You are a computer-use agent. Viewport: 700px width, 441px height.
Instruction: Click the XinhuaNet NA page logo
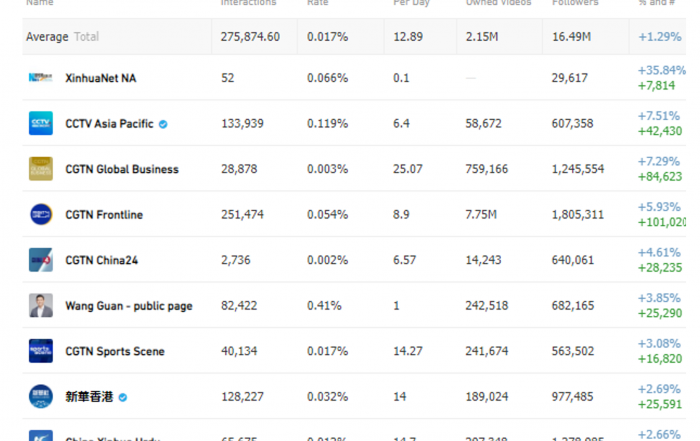[x=41, y=78]
